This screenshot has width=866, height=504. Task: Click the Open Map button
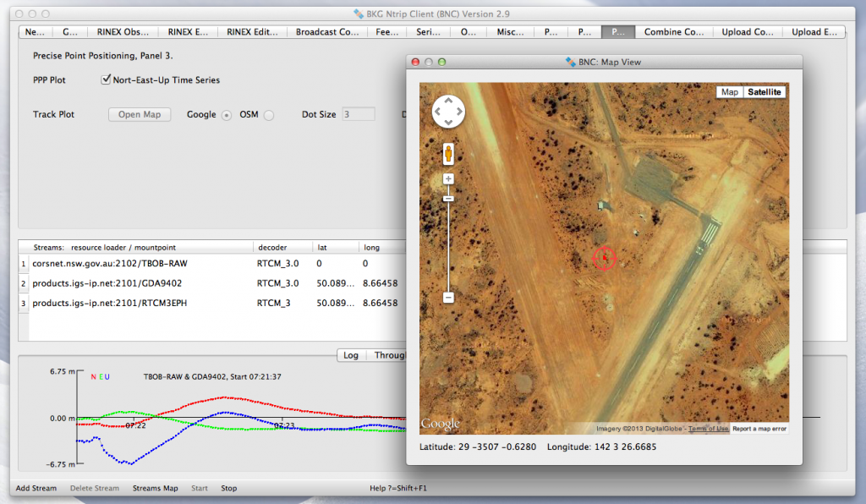click(x=140, y=115)
